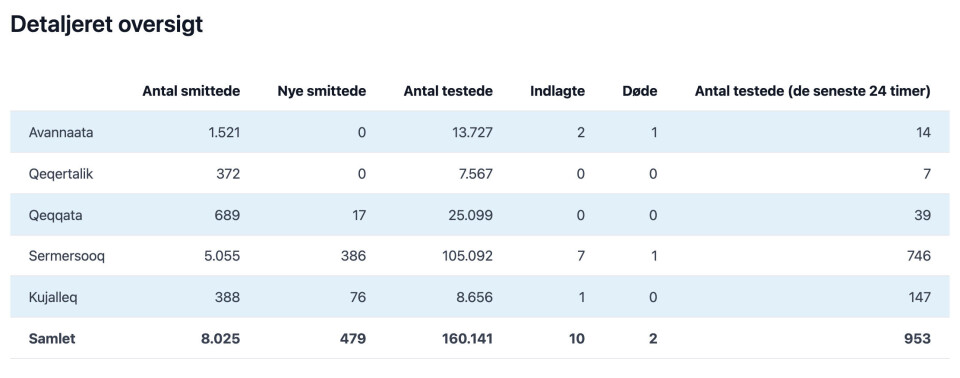
Task: Click Avannaata's 24-hour tested value 14
Action: coord(924,132)
